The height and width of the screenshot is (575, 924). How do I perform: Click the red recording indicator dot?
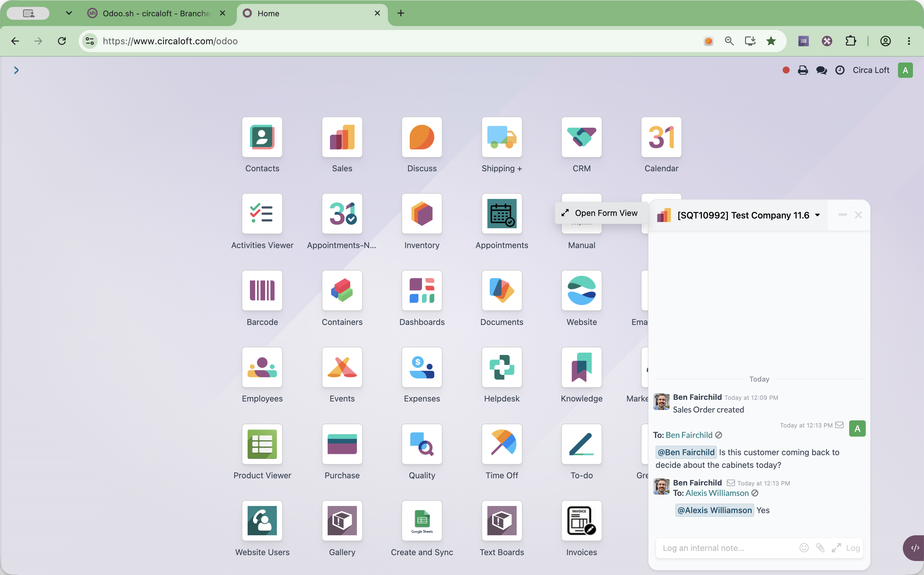click(x=786, y=70)
